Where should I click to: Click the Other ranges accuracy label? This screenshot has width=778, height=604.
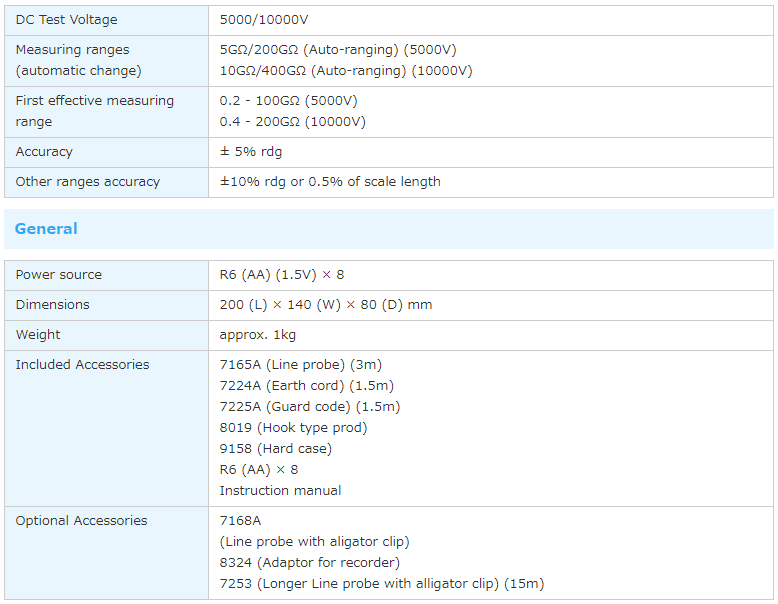pyautogui.click(x=88, y=182)
